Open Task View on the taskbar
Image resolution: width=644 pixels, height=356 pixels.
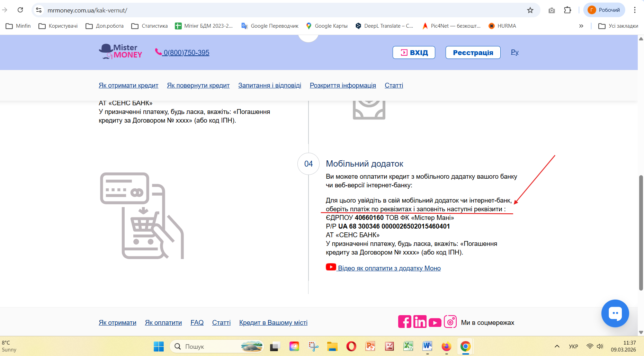(x=275, y=346)
